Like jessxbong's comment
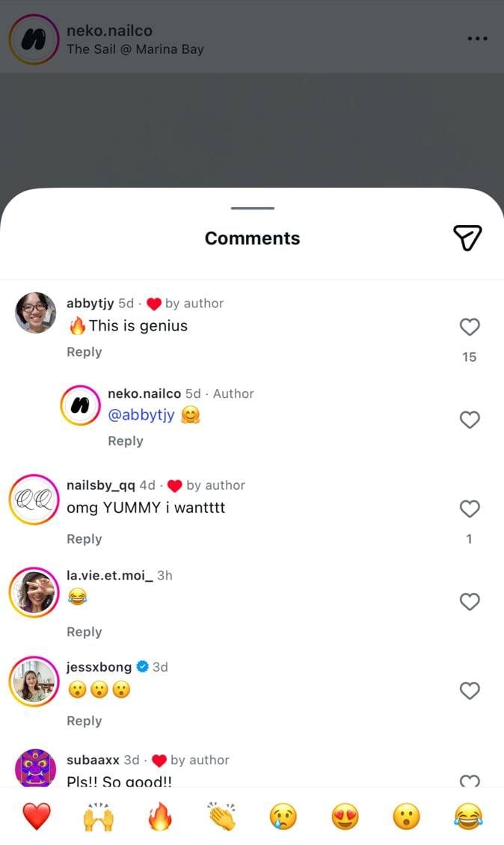 coord(469,691)
